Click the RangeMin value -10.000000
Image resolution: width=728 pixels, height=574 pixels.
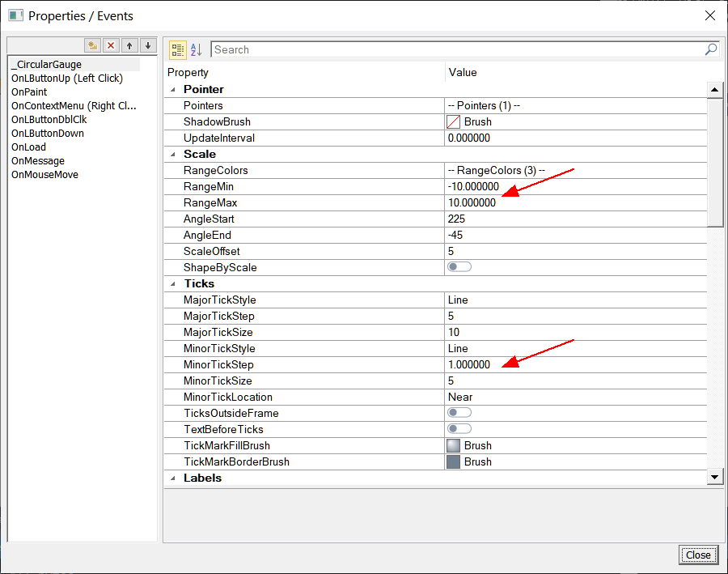(575, 187)
